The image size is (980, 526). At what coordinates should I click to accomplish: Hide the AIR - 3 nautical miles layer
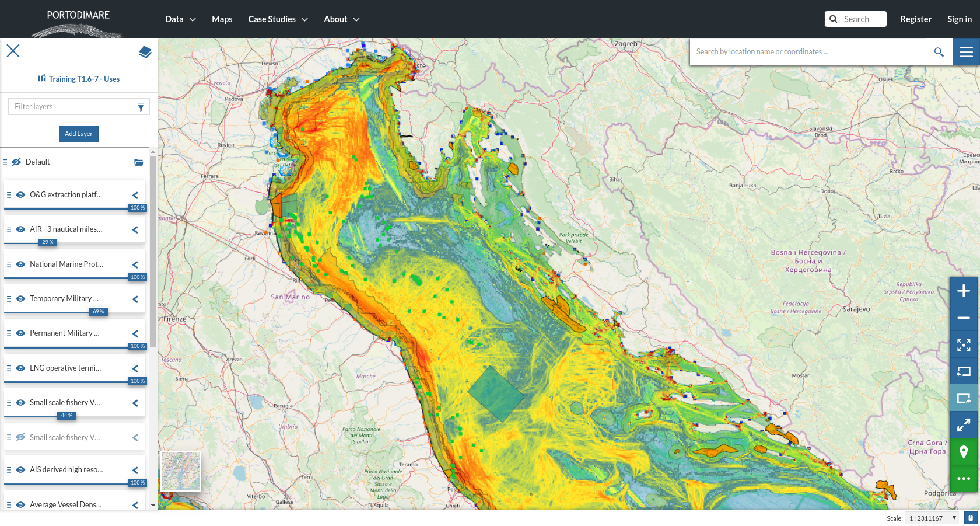(20, 229)
